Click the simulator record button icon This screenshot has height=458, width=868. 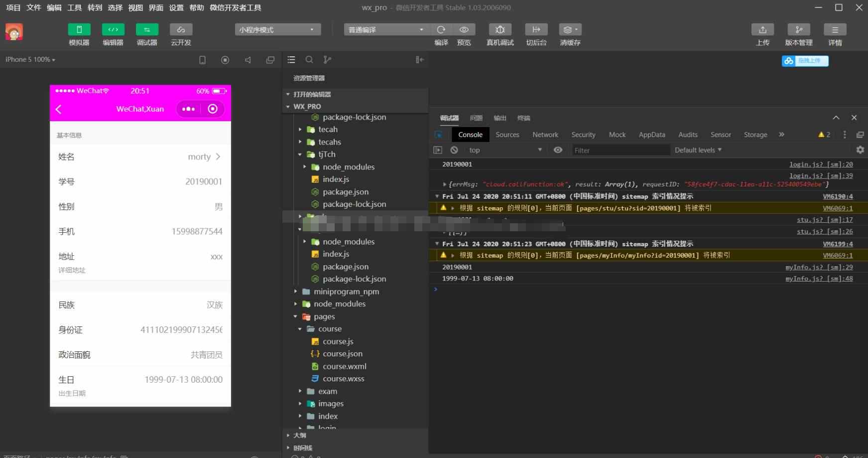coord(225,60)
